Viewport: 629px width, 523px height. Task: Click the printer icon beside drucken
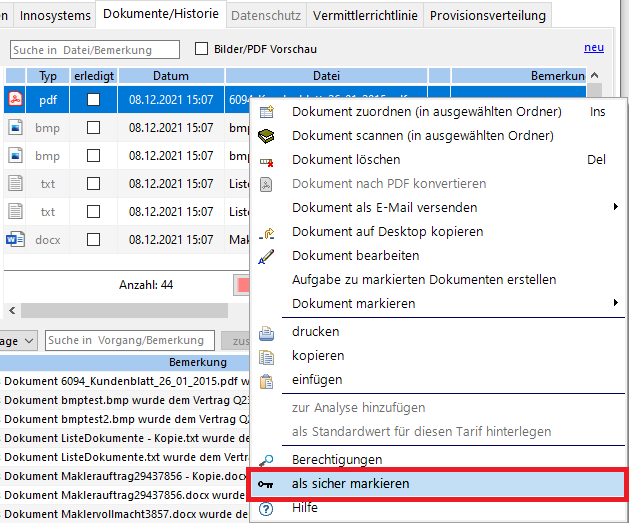266,332
